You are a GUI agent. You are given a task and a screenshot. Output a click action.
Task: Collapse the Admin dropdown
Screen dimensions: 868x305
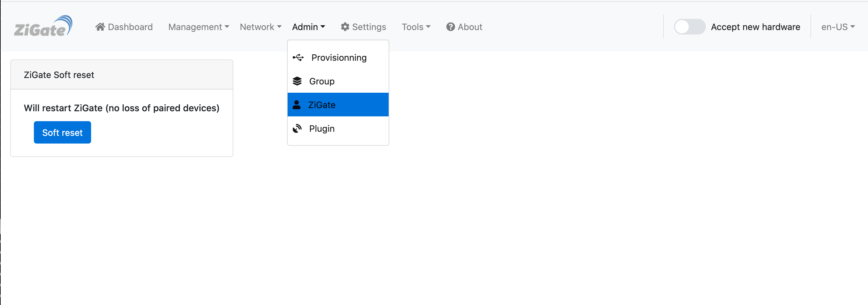tap(308, 27)
